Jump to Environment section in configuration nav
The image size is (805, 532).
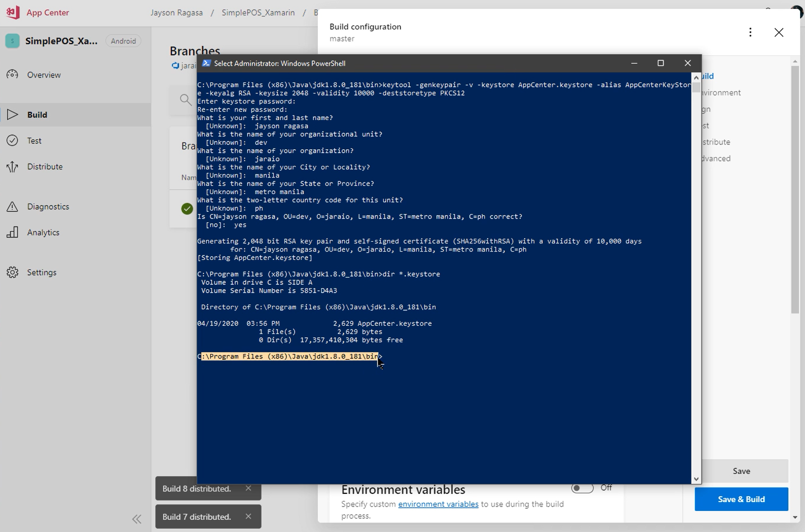(722, 92)
